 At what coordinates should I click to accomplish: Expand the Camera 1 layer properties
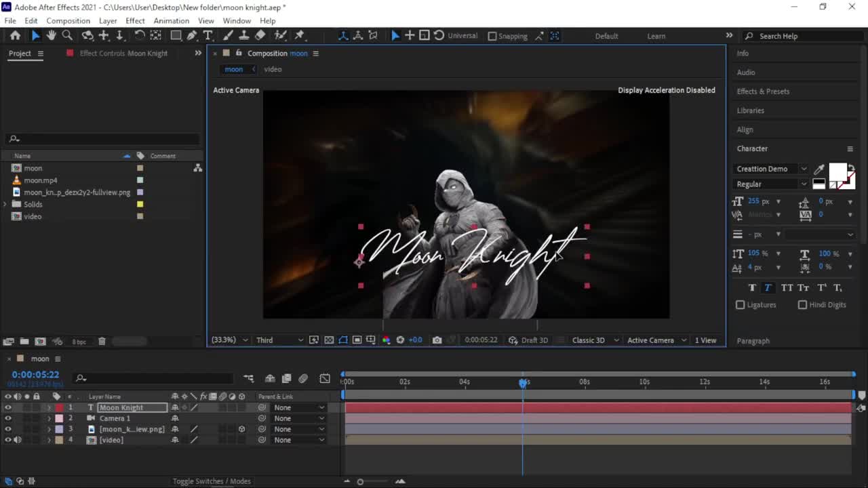[x=49, y=418]
